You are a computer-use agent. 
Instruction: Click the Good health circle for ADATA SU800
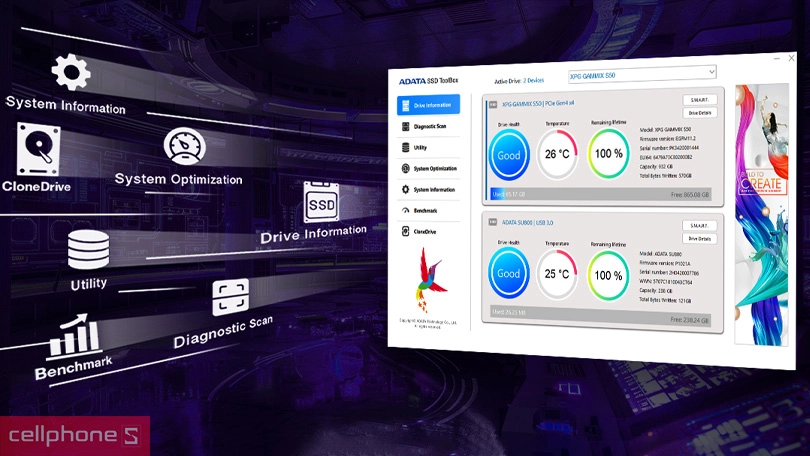coord(508,273)
